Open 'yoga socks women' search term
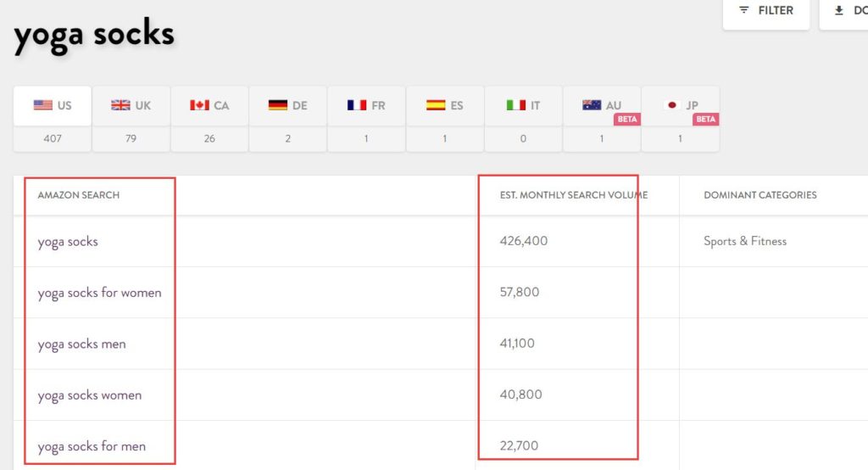The image size is (868, 470). point(90,395)
